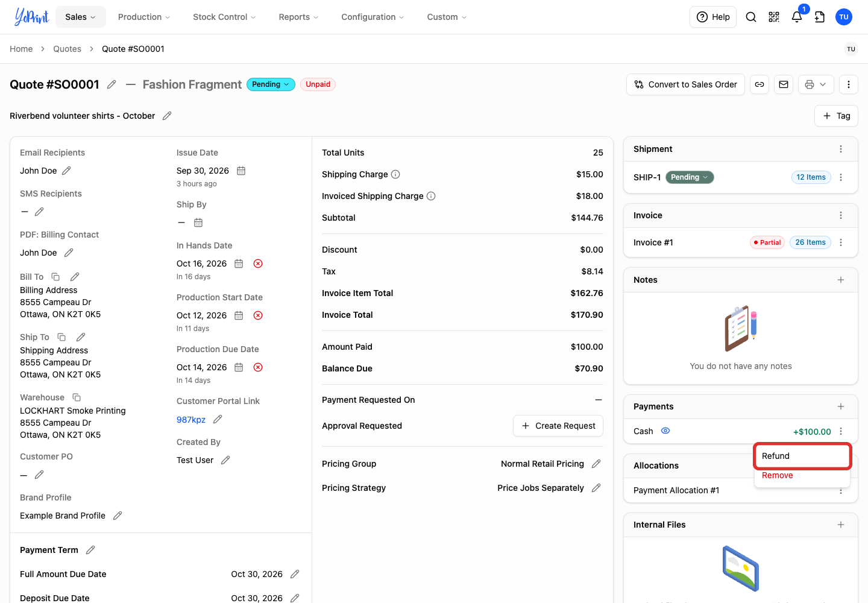The height and width of the screenshot is (603, 868).
Task: Add a new note
Action: [x=841, y=280]
